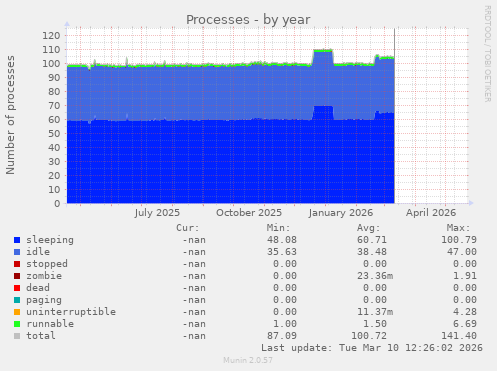The image size is (497, 371).
Task: Click the 'Last update' timestamp line
Action: point(372,348)
